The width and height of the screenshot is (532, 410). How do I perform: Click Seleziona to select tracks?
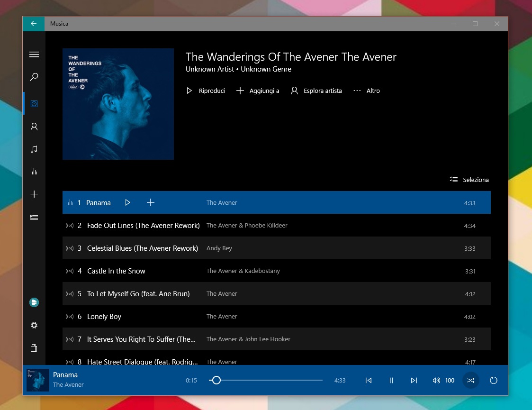469,180
